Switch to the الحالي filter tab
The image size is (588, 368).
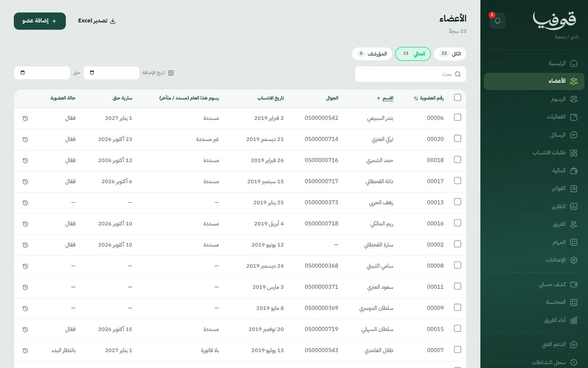pos(413,54)
